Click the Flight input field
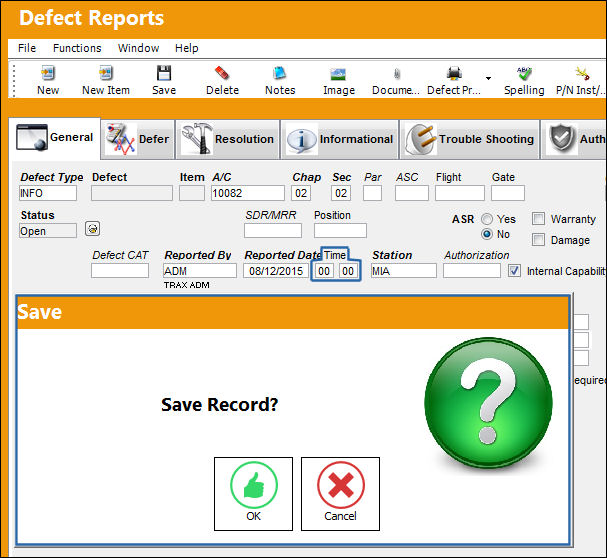The image size is (607, 558). click(x=460, y=193)
